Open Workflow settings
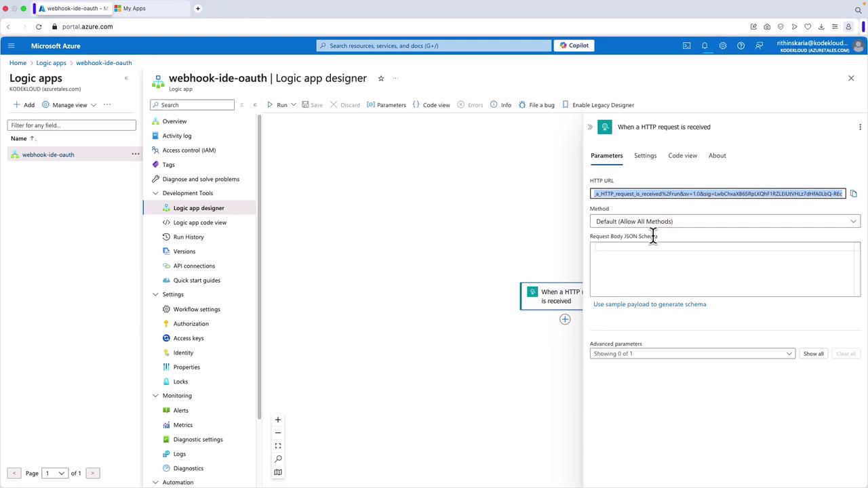868x488 pixels. 197,309
